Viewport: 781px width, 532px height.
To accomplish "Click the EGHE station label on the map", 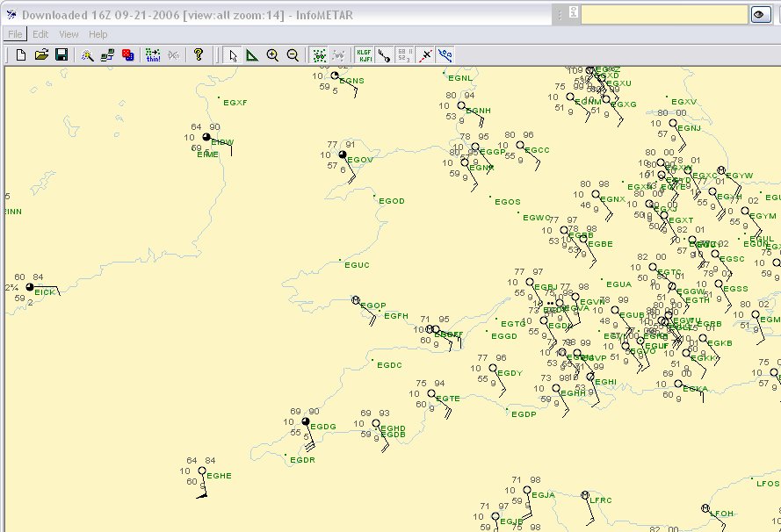I will (x=220, y=476).
